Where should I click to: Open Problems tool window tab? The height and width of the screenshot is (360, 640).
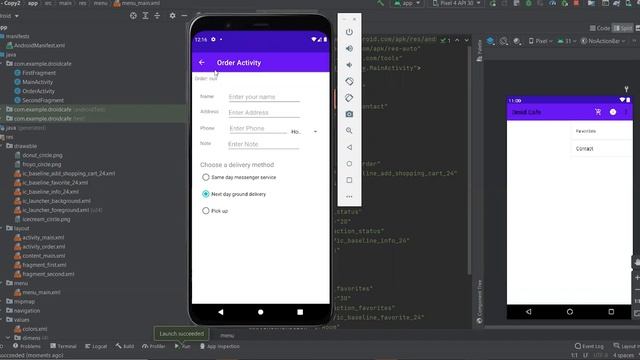click(x=27, y=346)
